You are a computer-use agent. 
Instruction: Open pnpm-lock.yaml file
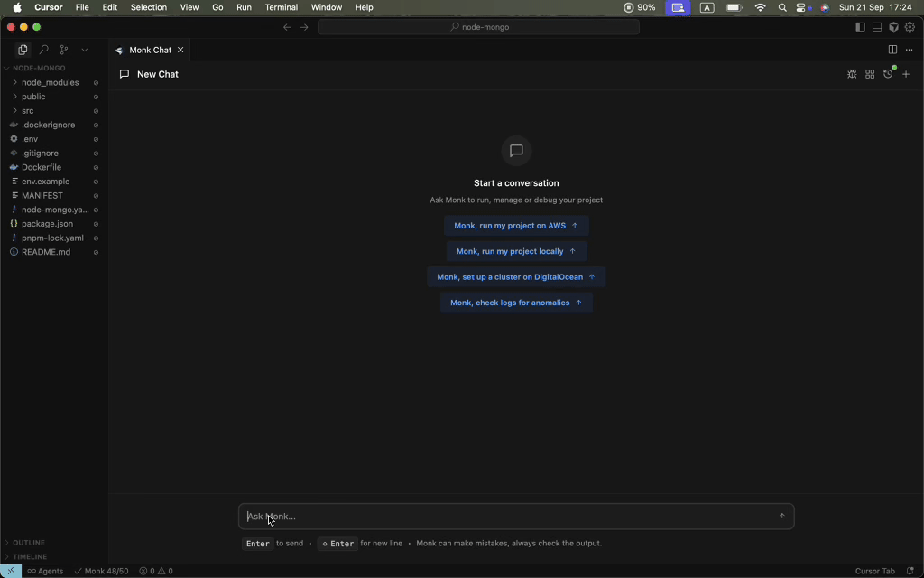tap(53, 238)
